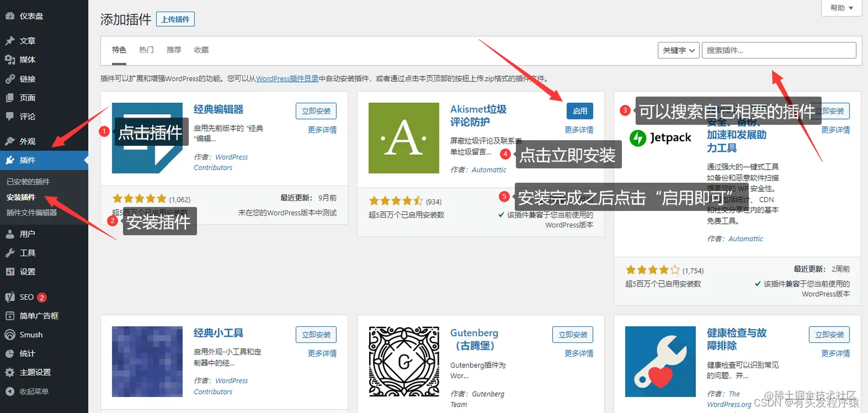
Task: Open 安装插件 submenu item
Action: pyautogui.click(x=21, y=197)
